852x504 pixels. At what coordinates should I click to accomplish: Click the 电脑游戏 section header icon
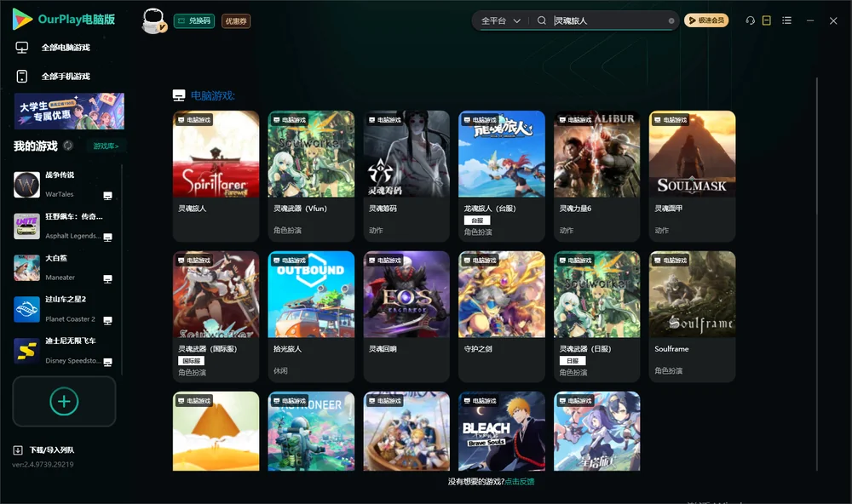[179, 95]
